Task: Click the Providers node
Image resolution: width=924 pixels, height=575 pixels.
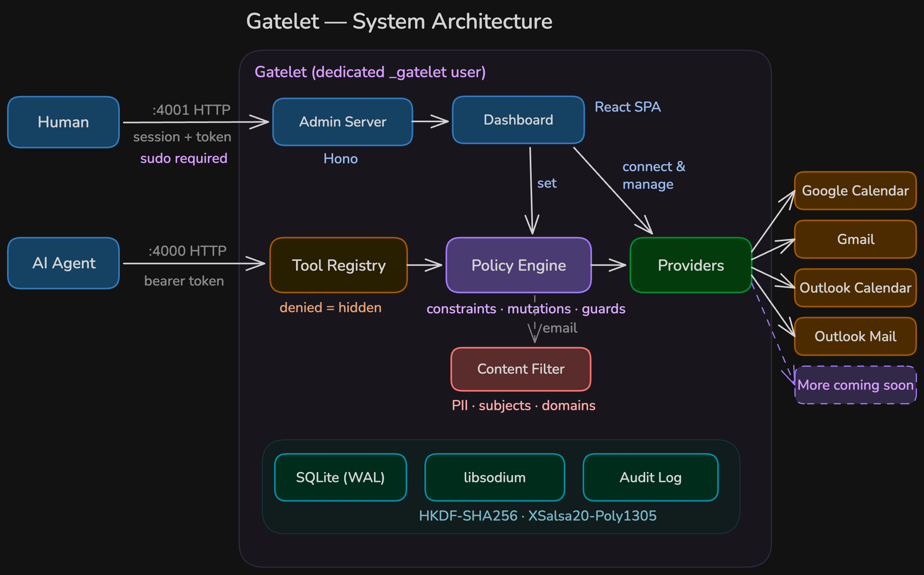Action: (x=690, y=265)
